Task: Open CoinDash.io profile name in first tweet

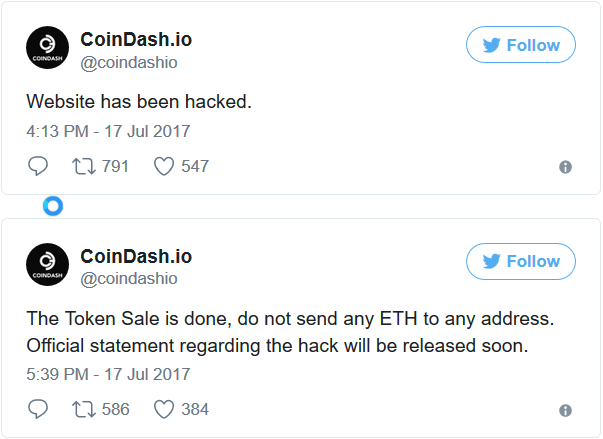Action: click(x=136, y=40)
